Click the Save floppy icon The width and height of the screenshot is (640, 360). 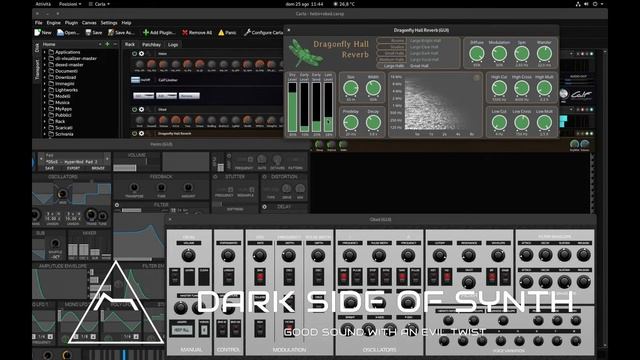coord(88,32)
